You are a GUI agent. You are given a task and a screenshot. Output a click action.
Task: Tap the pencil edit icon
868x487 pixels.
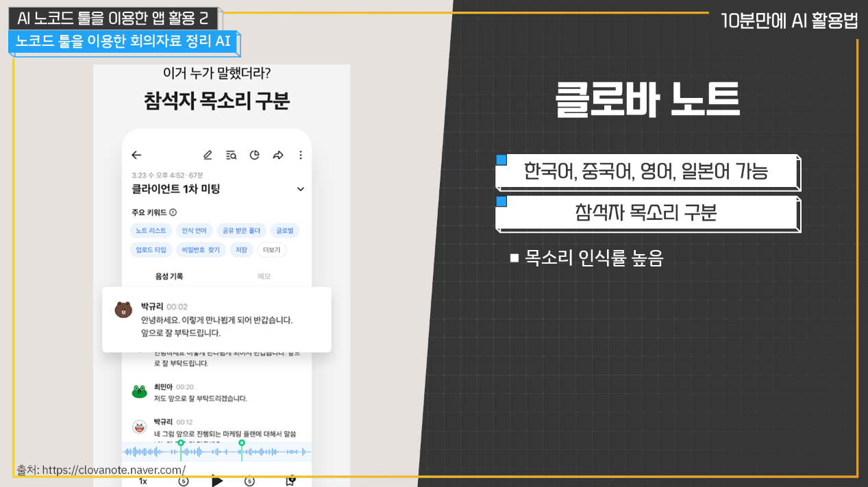pyautogui.click(x=208, y=155)
